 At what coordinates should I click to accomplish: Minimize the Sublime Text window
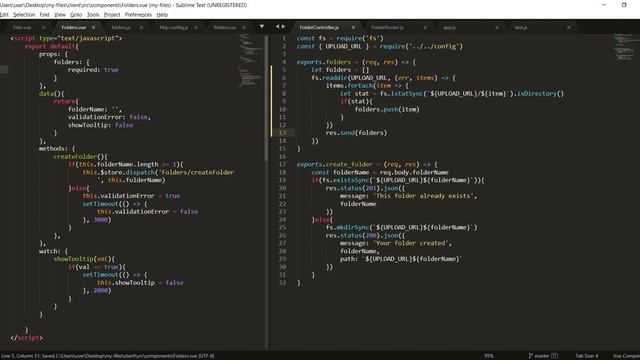[604, 5]
